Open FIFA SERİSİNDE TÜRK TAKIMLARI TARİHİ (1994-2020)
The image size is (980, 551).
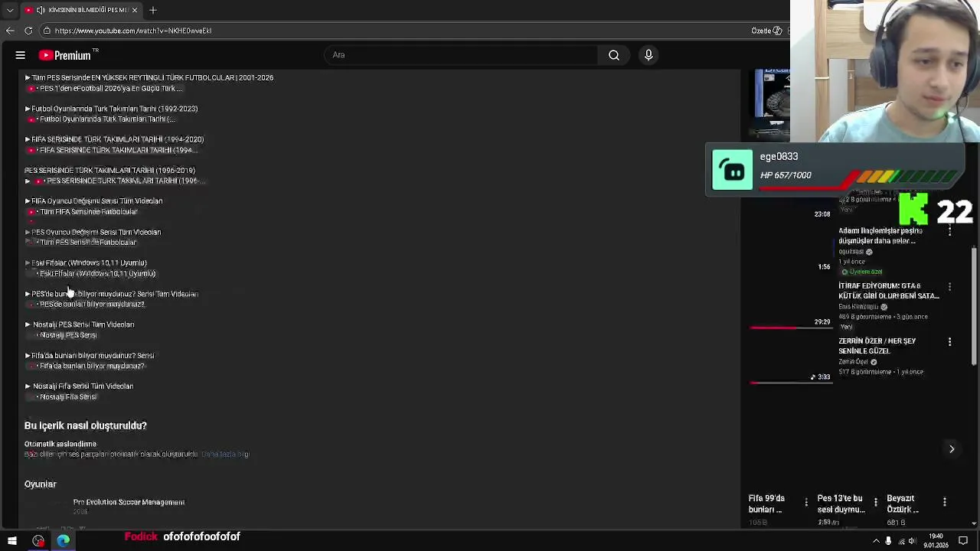point(117,139)
